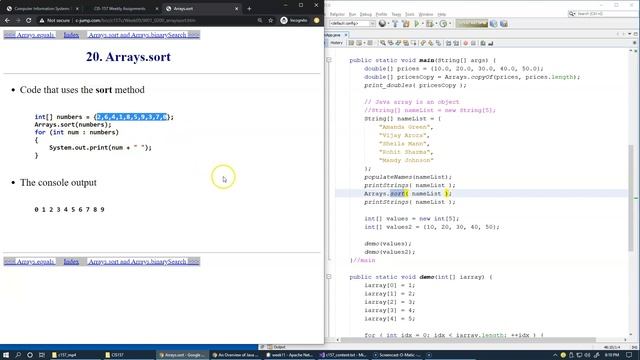Open the NetBeans Window menu
The height and width of the screenshot is (360, 640).
pos(426,14)
